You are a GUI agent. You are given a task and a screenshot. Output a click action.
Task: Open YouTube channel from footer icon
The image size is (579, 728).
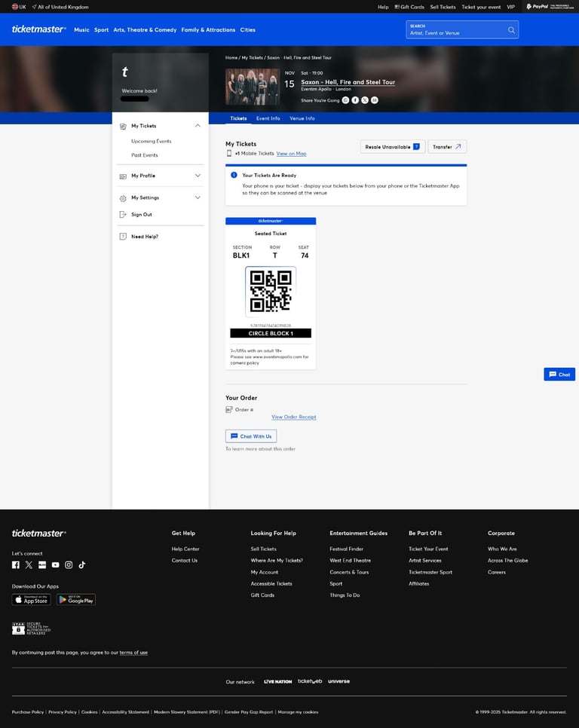55,565
